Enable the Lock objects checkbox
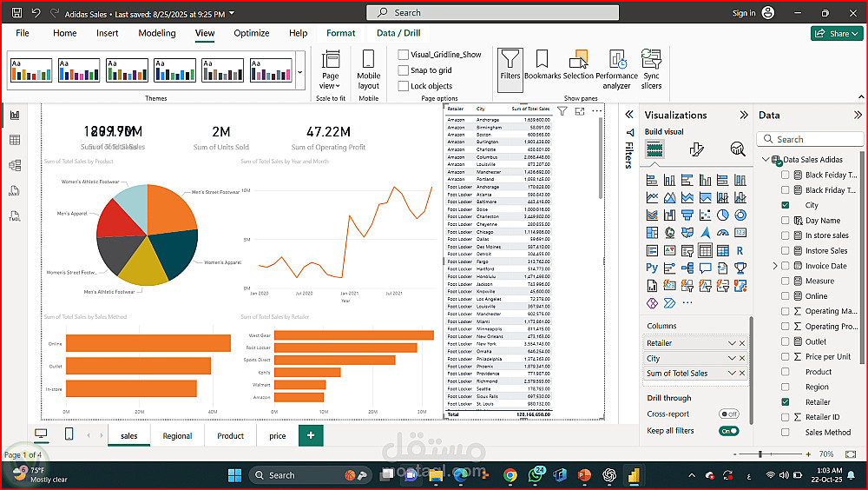This screenshot has width=868, height=490. (403, 86)
